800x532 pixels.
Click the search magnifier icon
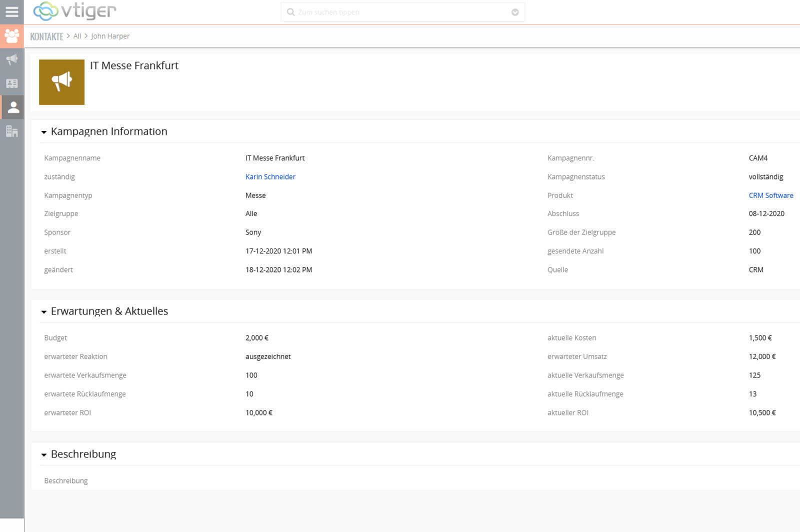tap(290, 12)
